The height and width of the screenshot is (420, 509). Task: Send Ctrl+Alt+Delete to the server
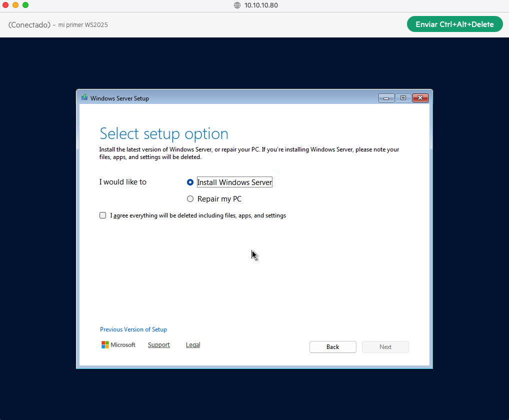pyautogui.click(x=454, y=23)
